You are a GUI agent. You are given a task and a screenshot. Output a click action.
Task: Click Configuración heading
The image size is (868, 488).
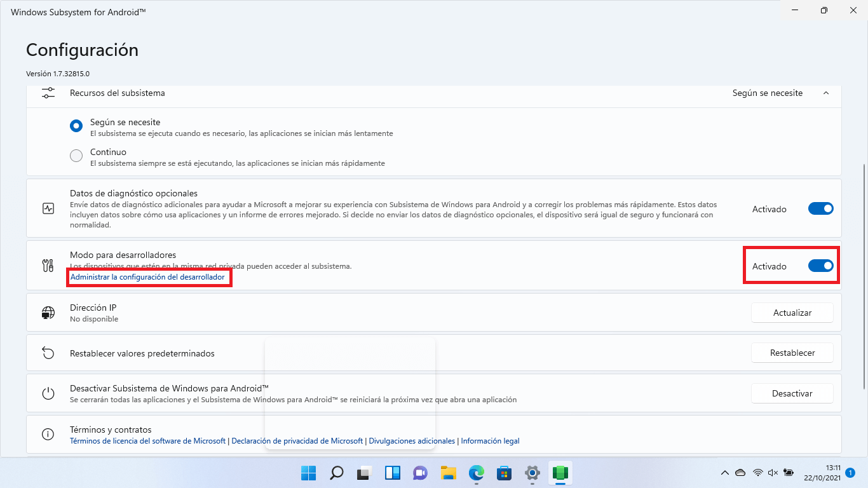pos(82,50)
